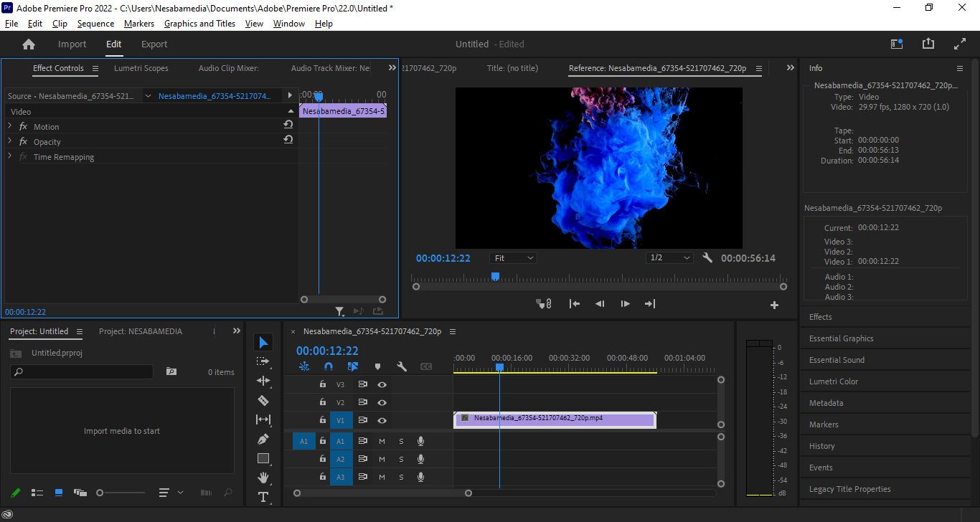The width and height of the screenshot is (980, 522).
Task: Select the Type tool
Action: point(263,497)
